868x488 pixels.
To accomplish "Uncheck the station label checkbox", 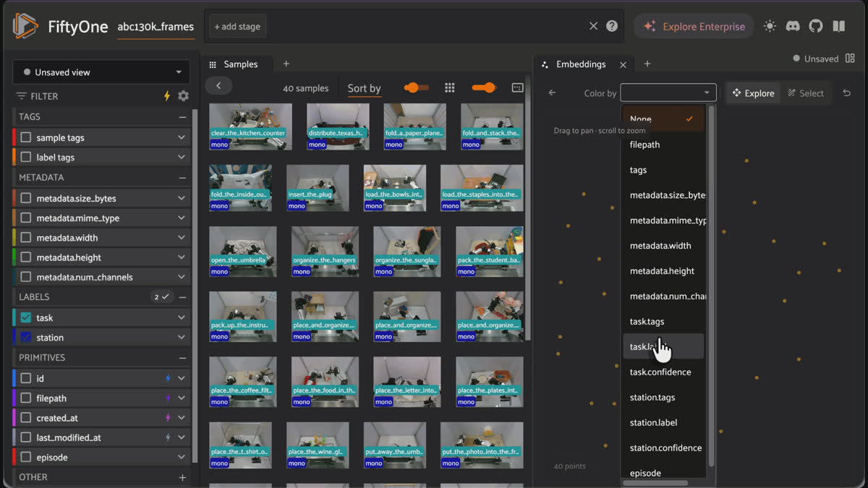I will (26, 337).
